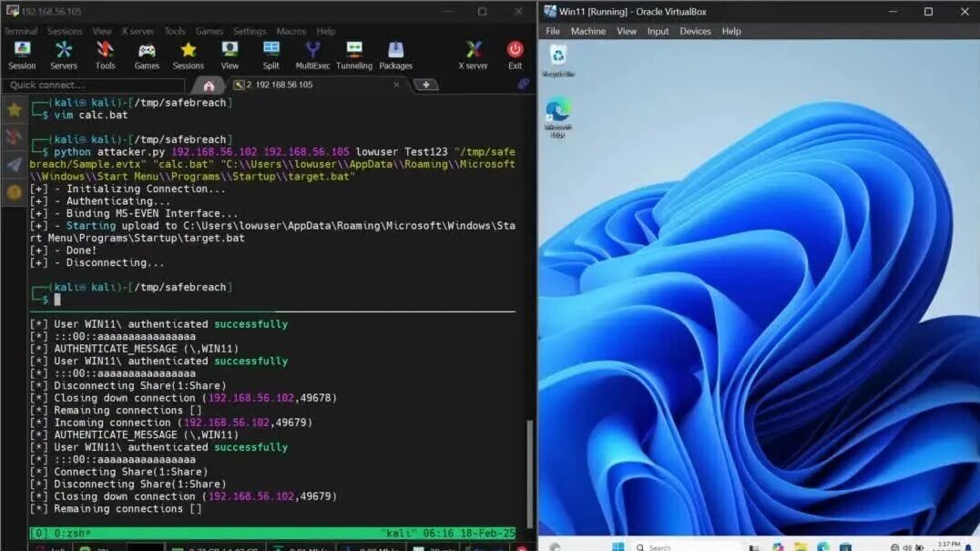Click the notification bell in VM taskbar
Screen dimensions: 980x551
click(969, 547)
